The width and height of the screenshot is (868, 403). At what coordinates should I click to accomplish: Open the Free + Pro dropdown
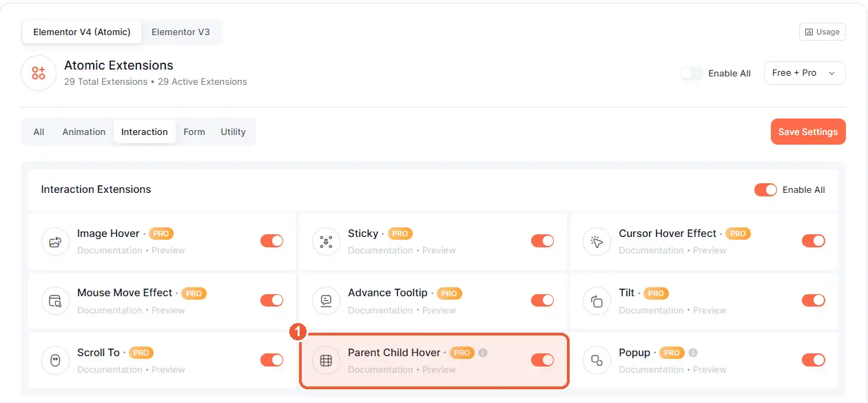(x=805, y=73)
